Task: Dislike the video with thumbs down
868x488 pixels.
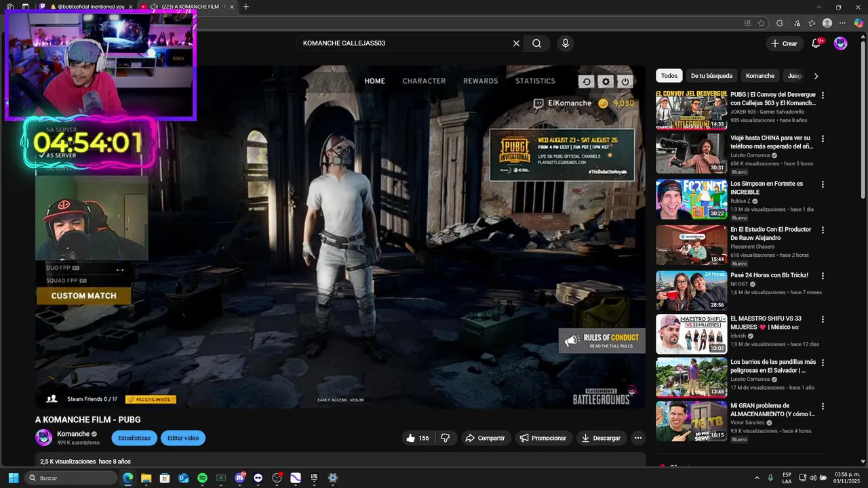Action: tap(446, 438)
